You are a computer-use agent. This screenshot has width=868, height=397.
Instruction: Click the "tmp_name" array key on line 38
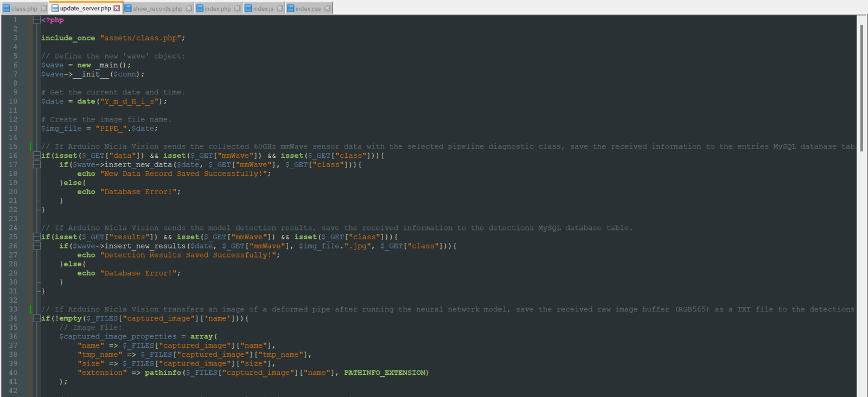(x=100, y=355)
